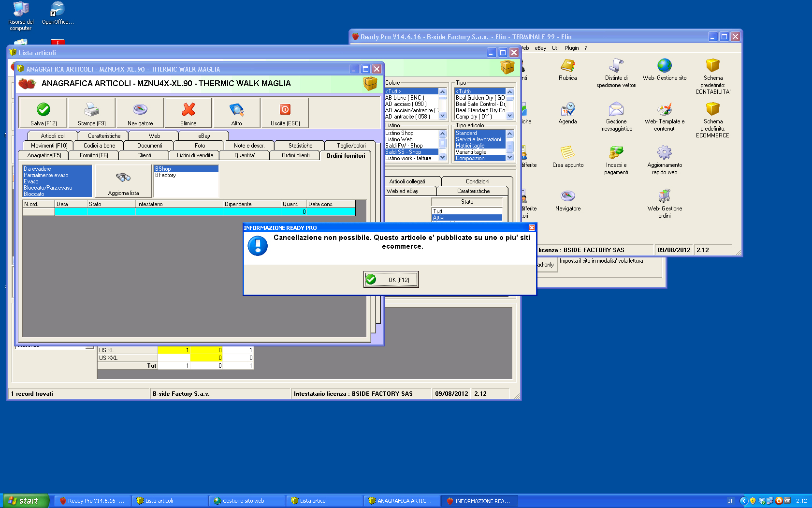
Task: Open Navigatore icon in Ready Pro main window
Action: click(568, 196)
